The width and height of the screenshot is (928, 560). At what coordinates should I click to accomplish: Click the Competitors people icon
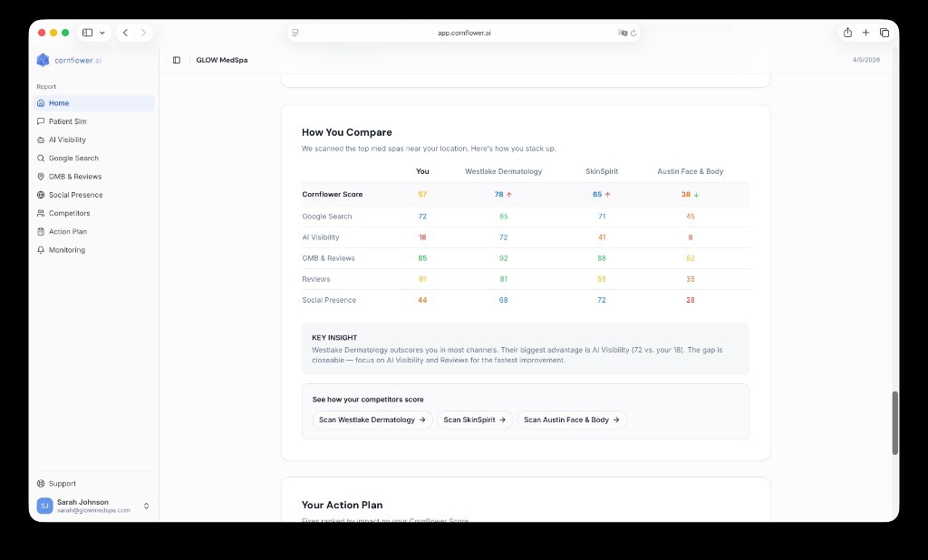(x=41, y=213)
